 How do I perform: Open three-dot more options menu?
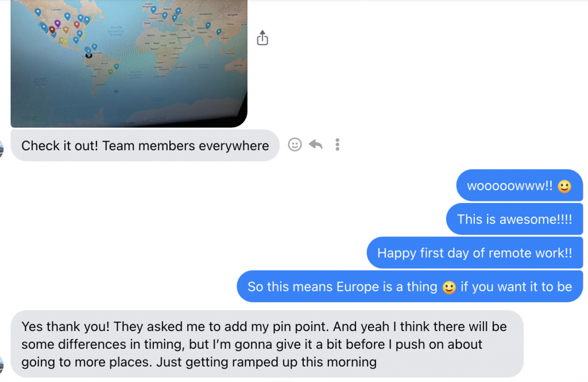[337, 145]
